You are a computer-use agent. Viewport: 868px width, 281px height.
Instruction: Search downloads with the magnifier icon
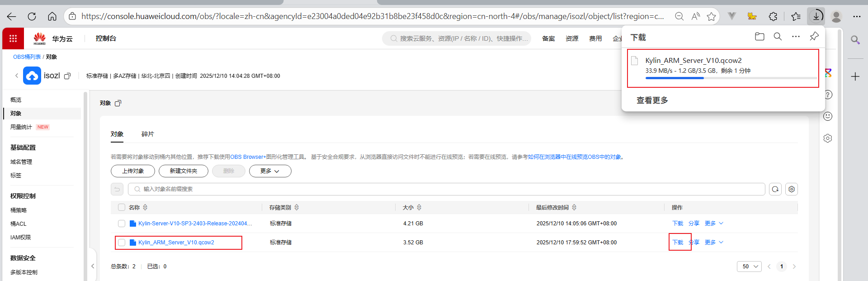(778, 37)
